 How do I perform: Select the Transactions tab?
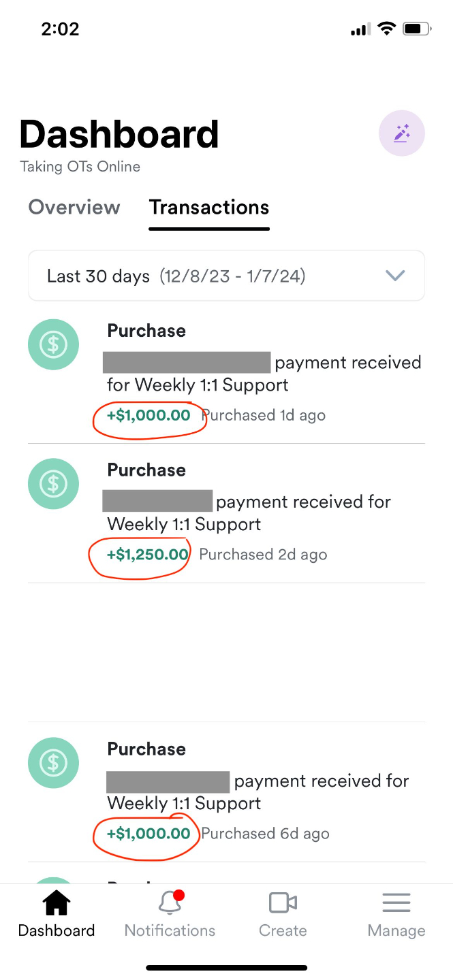pos(209,208)
